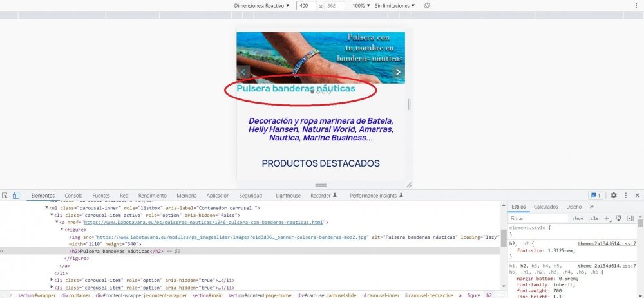The height and width of the screenshot is (298, 644).
Task: Open the Sin limitaciones throttling dropdown
Action: (395, 6)
